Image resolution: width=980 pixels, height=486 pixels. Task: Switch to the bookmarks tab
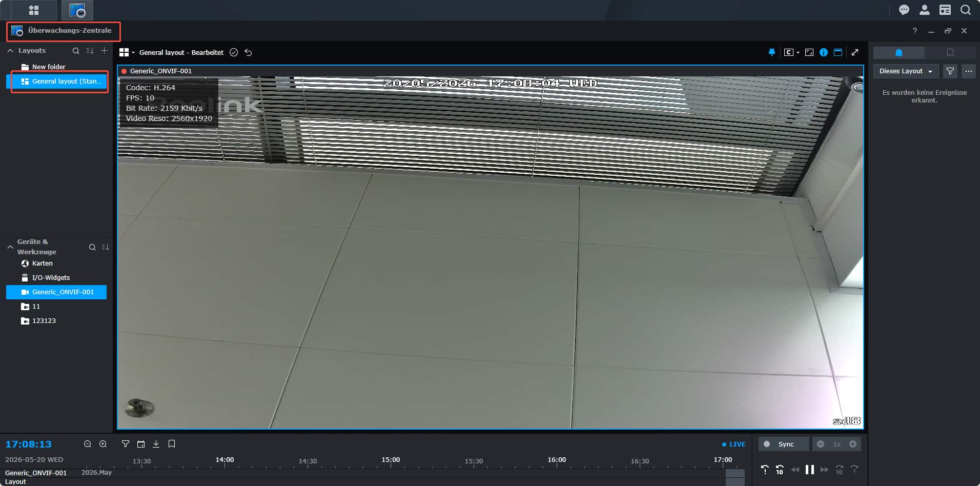point(950,53)
